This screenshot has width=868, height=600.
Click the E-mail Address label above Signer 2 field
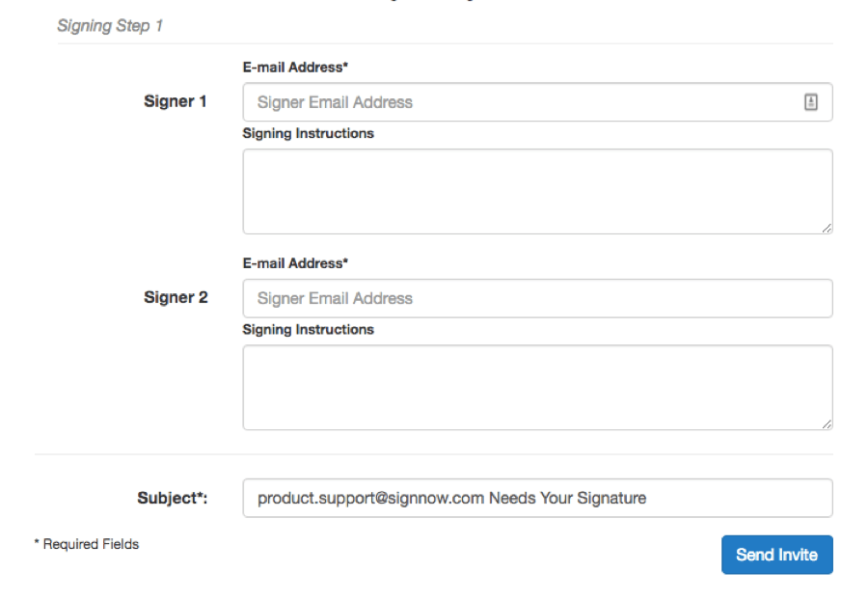pos(295,263)
